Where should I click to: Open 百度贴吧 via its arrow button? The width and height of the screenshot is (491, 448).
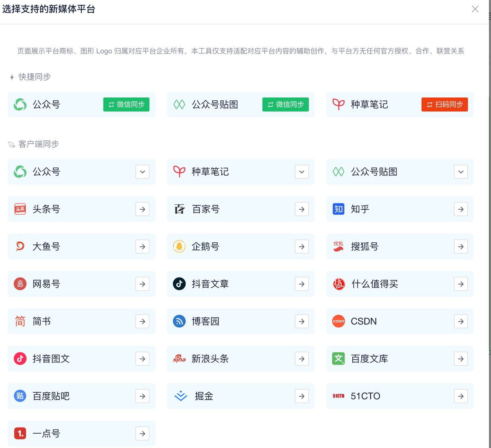(x=142, y=396)
